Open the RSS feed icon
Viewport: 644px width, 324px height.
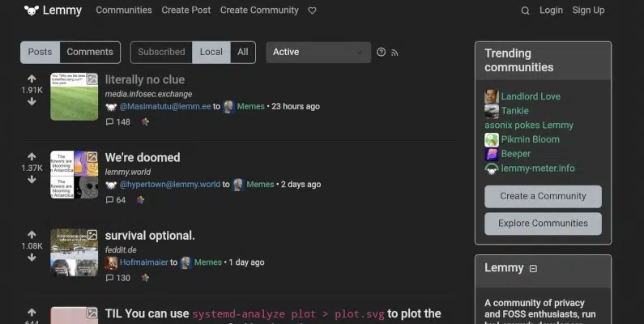pos(395,53)
